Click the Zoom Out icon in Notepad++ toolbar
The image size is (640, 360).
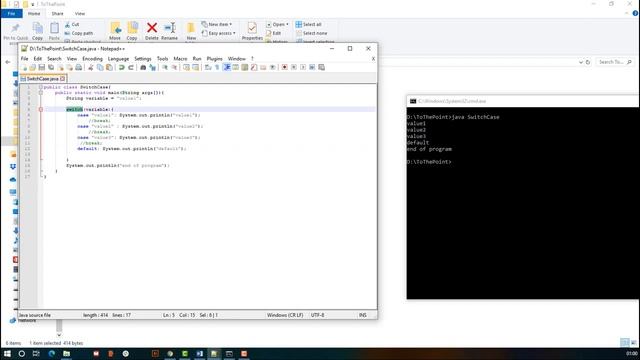[x=174, y=67]
